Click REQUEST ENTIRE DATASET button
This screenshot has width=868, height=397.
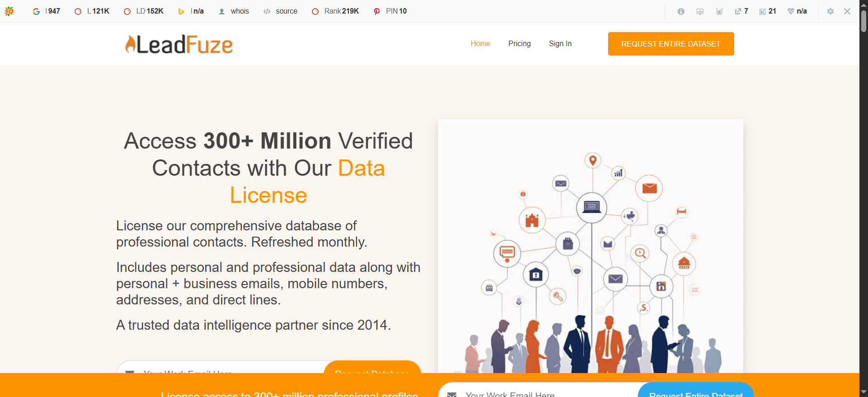coord(671,44)
